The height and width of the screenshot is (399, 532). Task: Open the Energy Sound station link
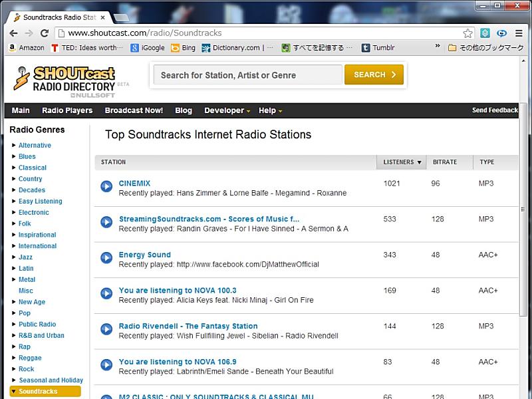[144, 255]
